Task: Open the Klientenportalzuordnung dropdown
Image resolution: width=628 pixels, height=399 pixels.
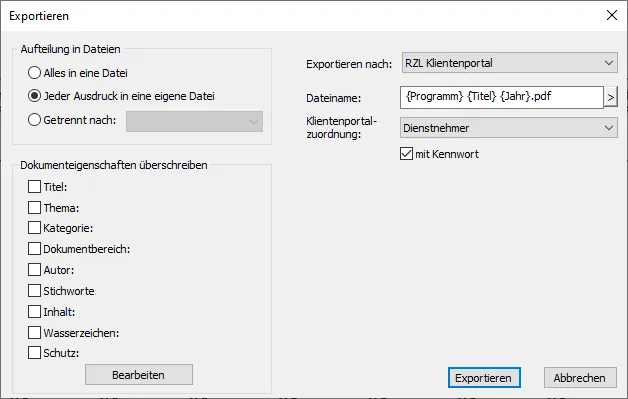Action: tap(509, 128)
